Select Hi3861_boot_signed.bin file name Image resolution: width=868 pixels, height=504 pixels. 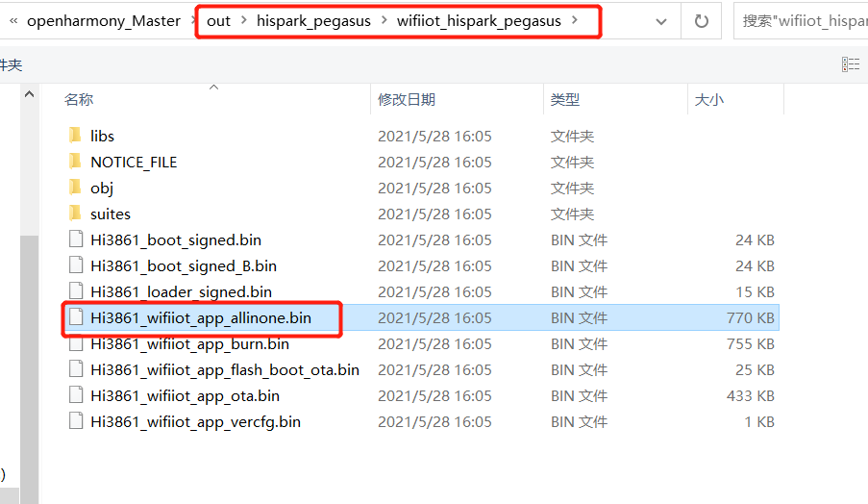tap(176, 239)
